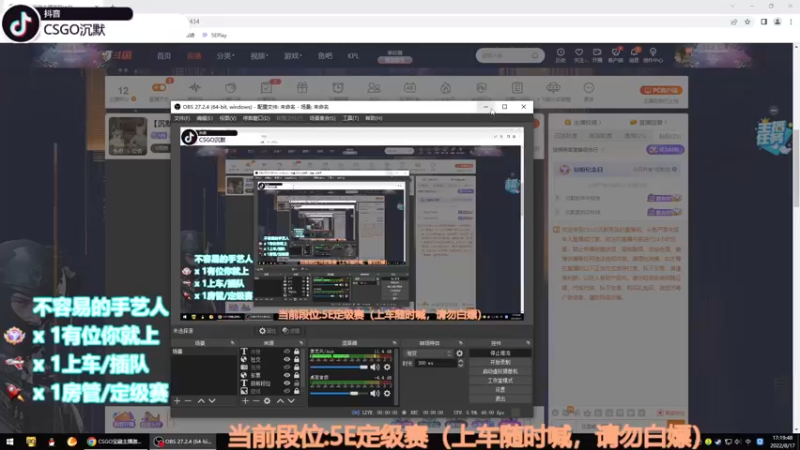The image size is (800, 450).
Task: Adjust 麦克风/Aux volume slider
Action: click(x=339, y=367)
